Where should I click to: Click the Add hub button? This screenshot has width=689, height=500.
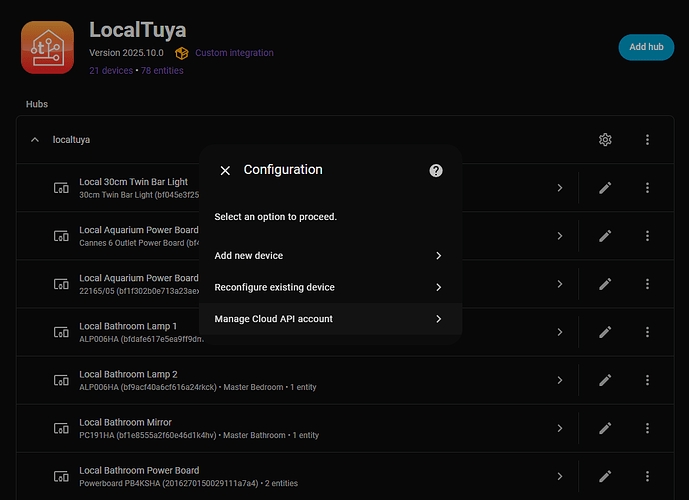pyautogui.click(x=646, y=47)
